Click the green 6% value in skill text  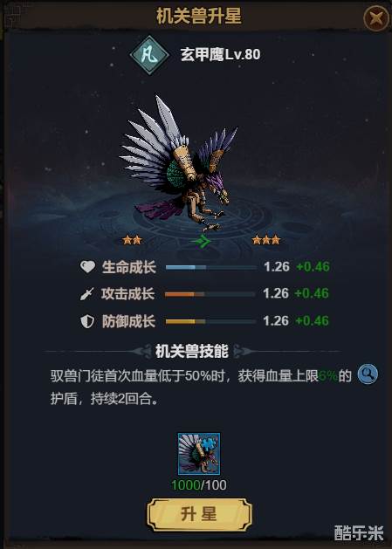tap(328, 376)
